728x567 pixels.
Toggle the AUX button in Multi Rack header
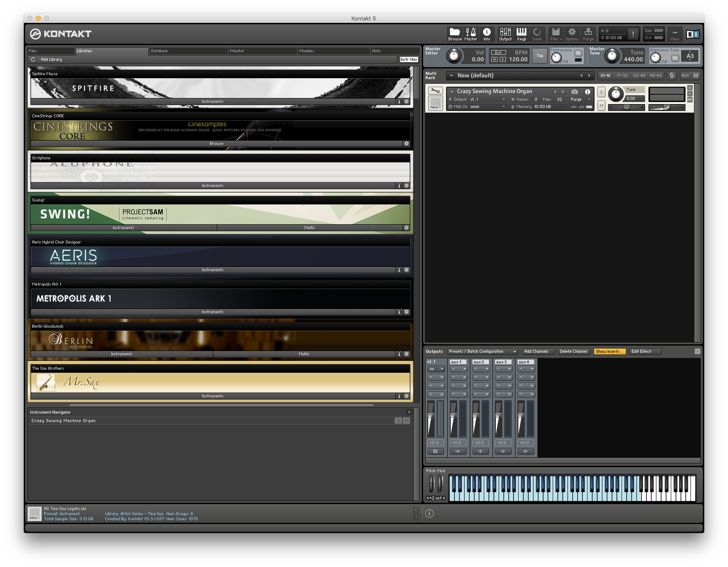(x=685, y=75)
